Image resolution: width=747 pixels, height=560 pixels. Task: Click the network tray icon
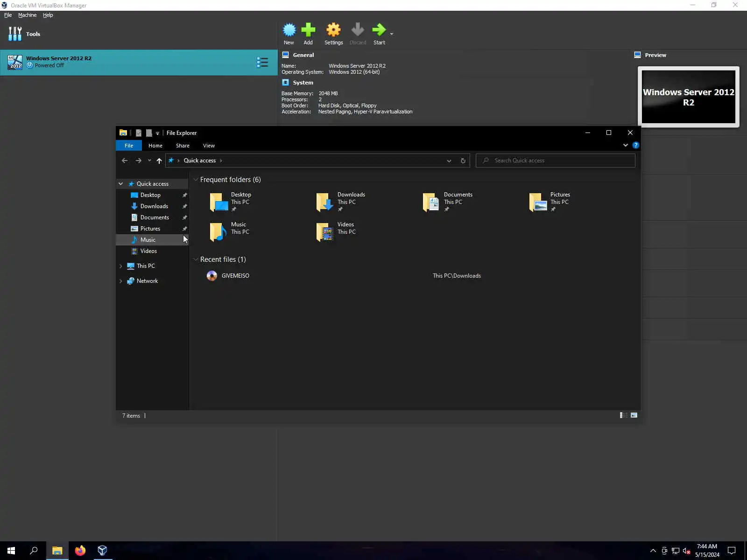click(675, 551)
